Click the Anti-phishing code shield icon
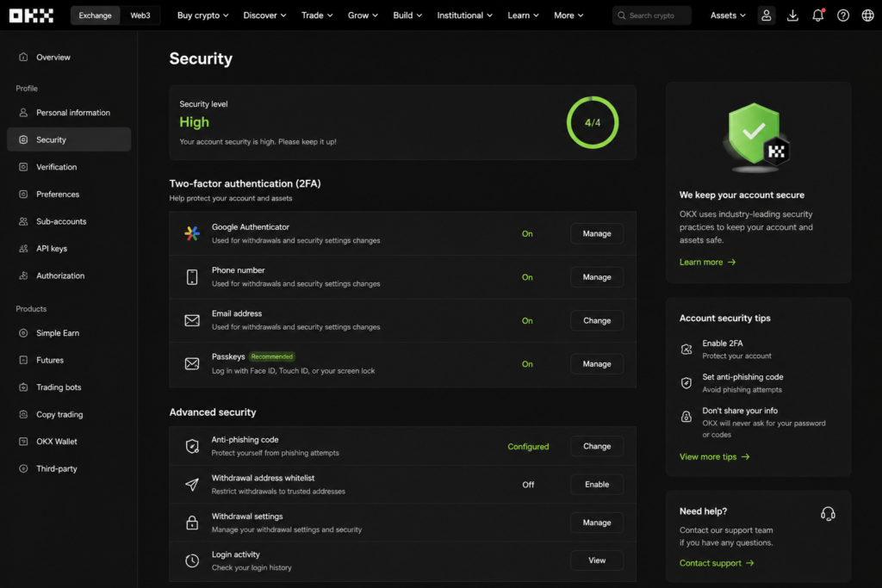882x588 pixels. [192, 446]
